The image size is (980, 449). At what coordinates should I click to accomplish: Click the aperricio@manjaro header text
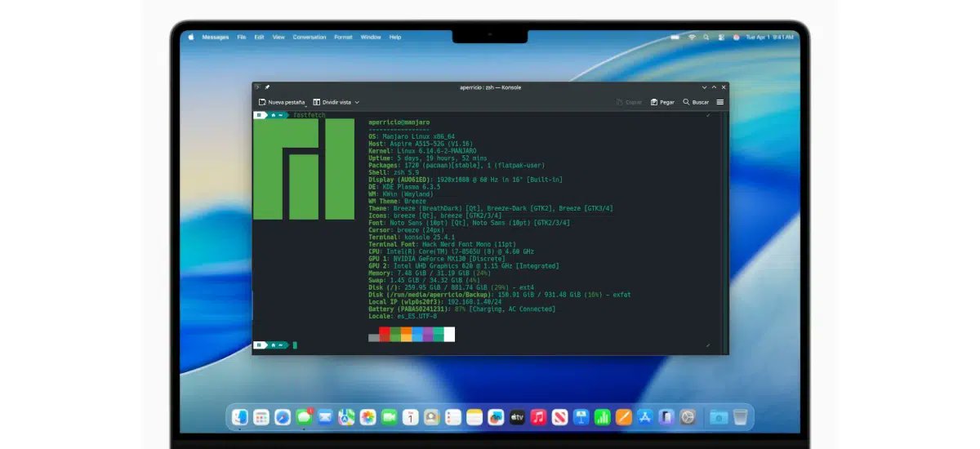(x=399, y=122)
